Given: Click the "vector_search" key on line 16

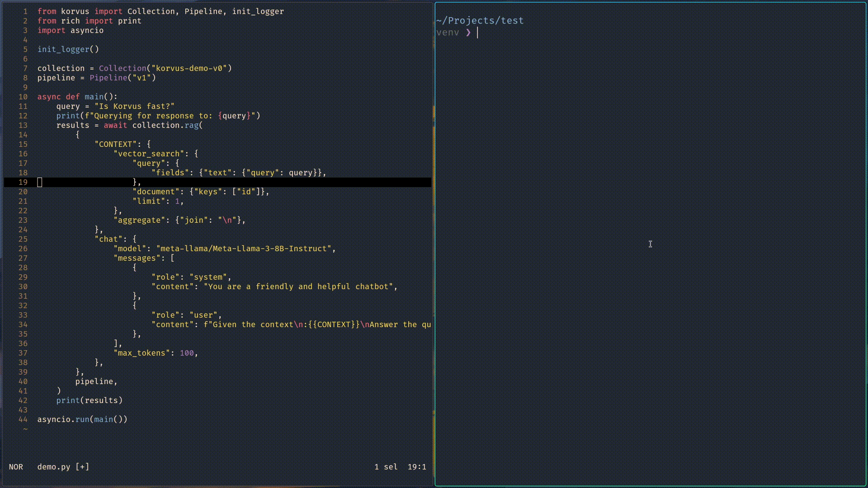Looking at the screenshot, I should [x=149, y=154].
